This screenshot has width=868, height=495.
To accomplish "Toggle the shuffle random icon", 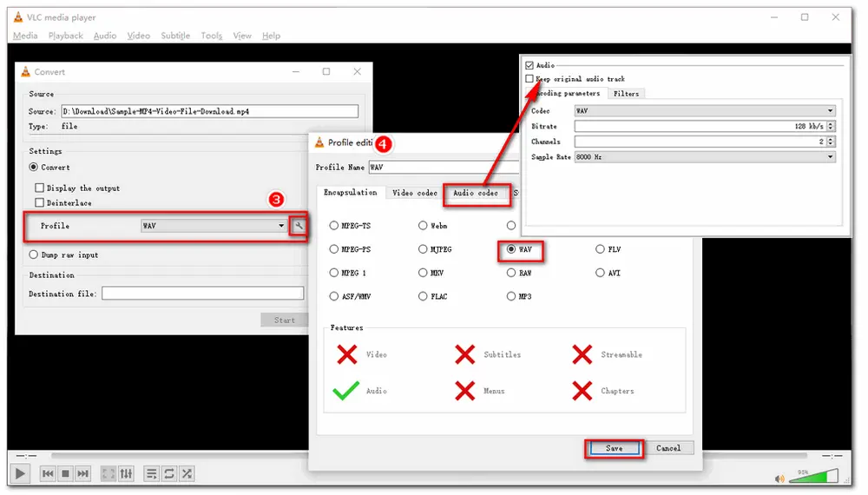I will 187,474.
